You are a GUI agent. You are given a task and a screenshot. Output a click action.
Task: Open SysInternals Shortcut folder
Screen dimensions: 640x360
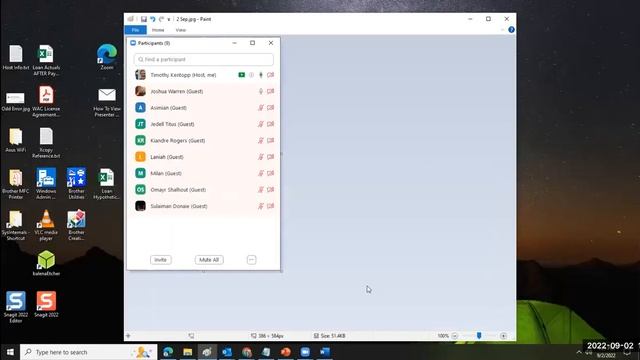point(16,225)
